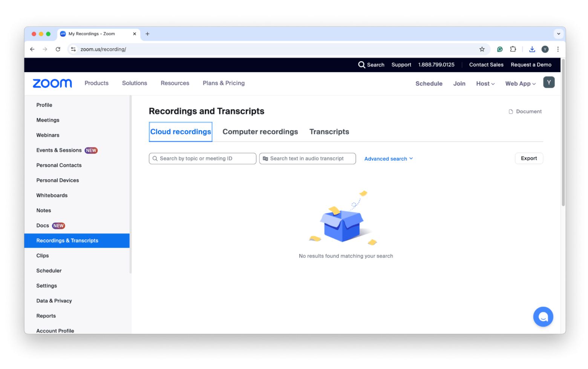The image size is (588, 369).
Task: Click the user avatar Y in Zoom header
Action: (x=548, y=83)
